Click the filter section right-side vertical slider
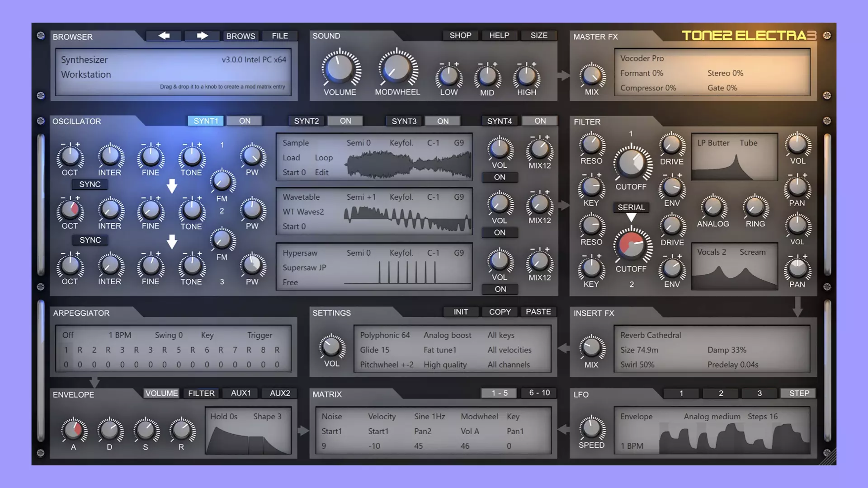 coord(827,204)
